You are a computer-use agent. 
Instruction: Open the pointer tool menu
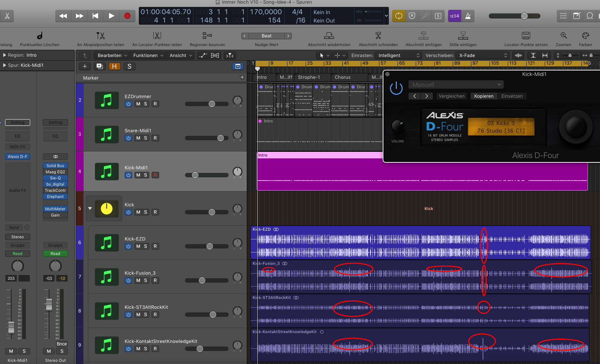click(x=324, y=56)
